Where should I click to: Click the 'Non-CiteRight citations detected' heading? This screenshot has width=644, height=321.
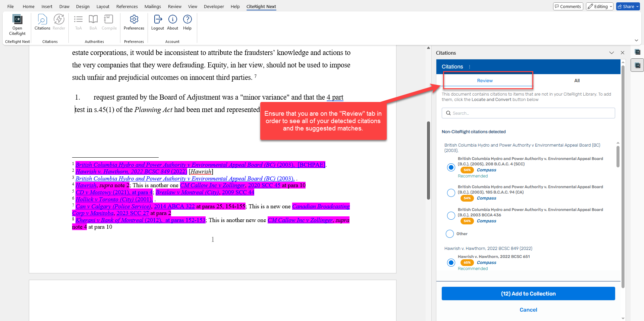[474, 132]
